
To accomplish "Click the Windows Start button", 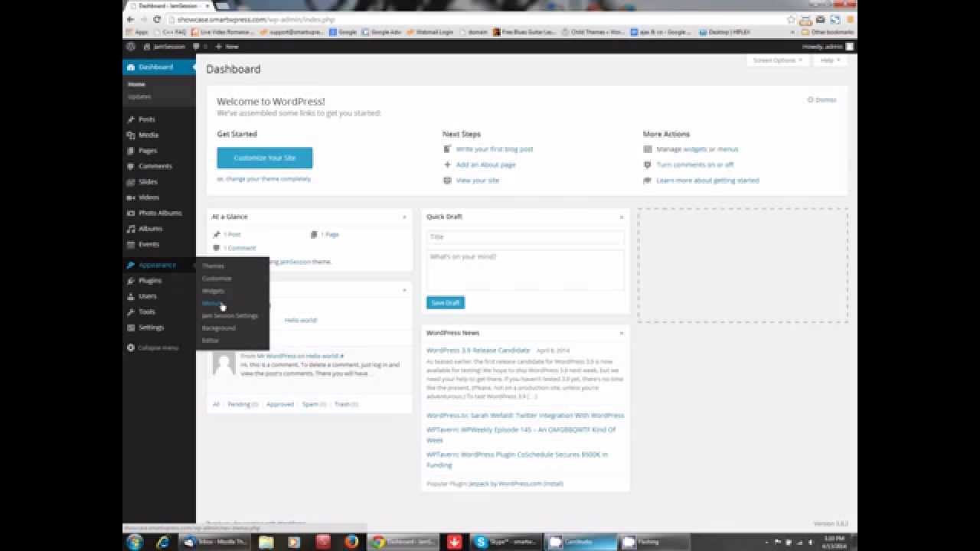I will (x=134, y=542).
